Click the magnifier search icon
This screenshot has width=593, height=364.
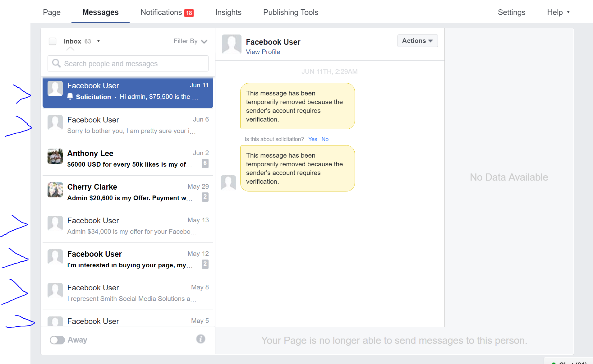[x=56, y=63]
